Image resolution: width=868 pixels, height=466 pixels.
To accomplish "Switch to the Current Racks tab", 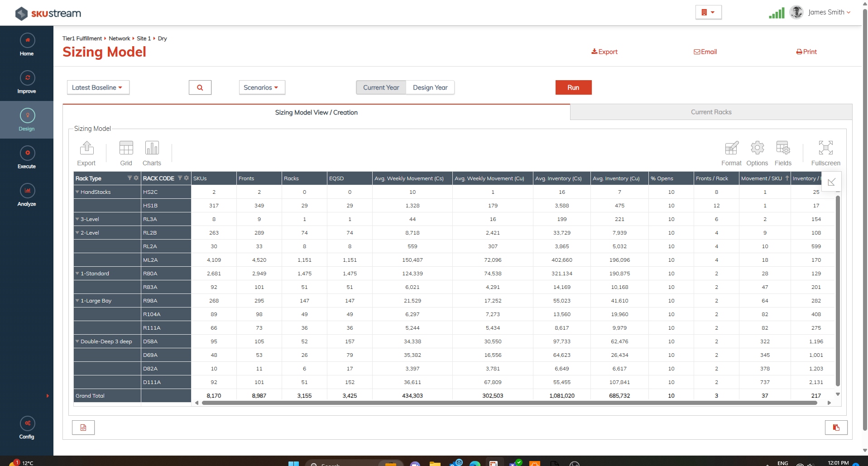I will click(711, 112).
